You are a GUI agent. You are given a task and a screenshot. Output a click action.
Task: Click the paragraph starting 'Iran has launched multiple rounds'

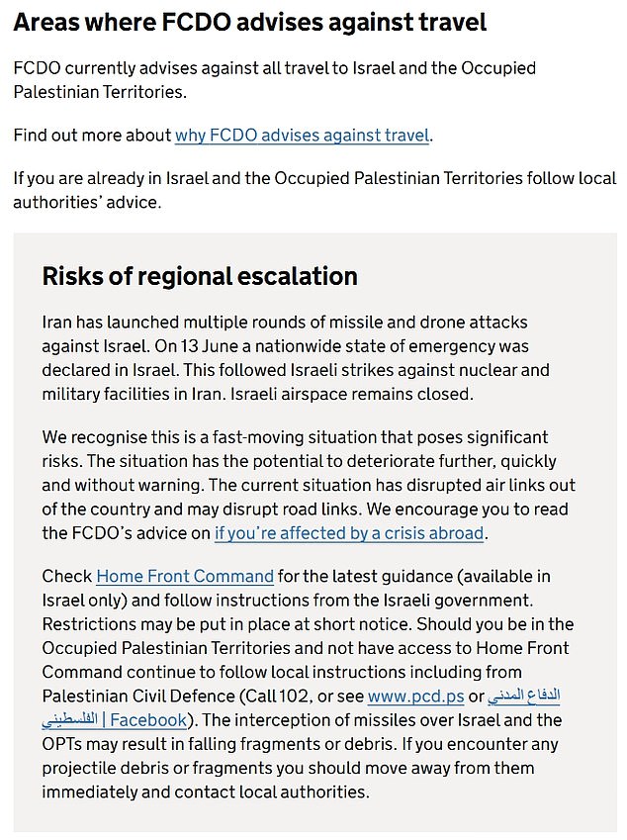coord(296,358)
